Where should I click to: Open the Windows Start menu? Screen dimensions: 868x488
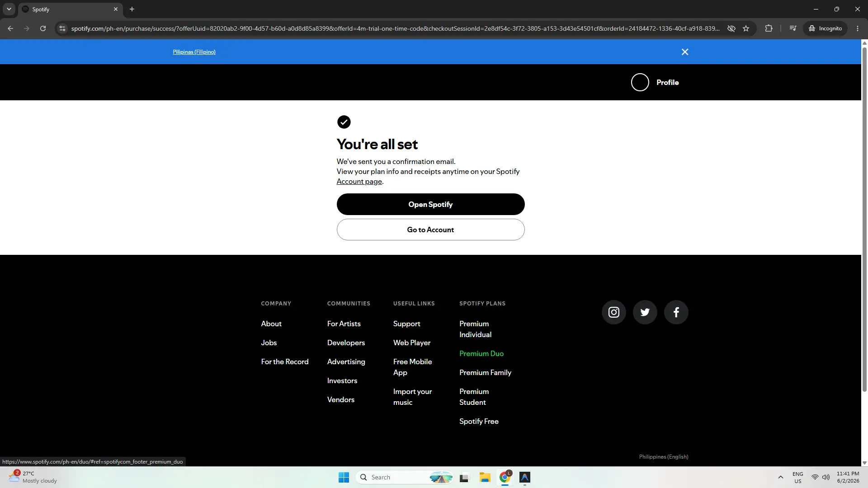tap(344, 477)
